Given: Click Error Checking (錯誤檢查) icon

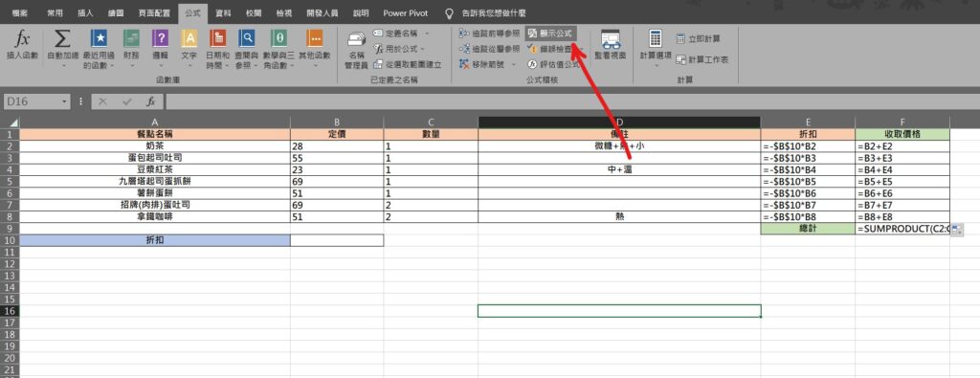Looking at the screenshot, I should [532, 48].
